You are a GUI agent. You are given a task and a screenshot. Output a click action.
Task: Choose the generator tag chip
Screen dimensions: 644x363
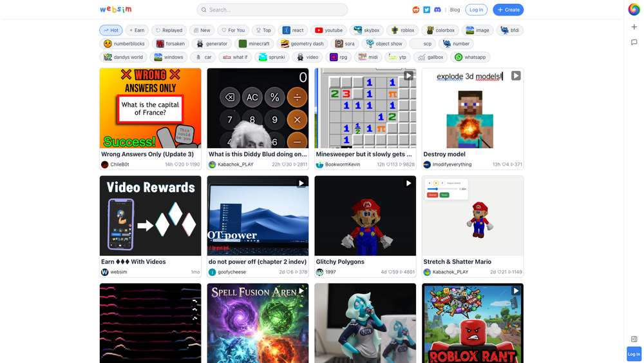point(211,44)
